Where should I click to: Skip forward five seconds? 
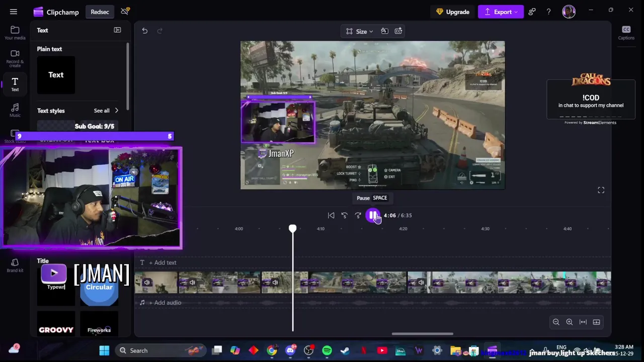[358, 215]
